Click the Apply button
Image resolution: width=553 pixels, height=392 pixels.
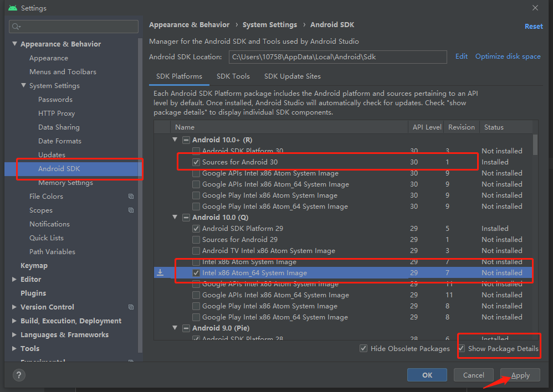520,375
